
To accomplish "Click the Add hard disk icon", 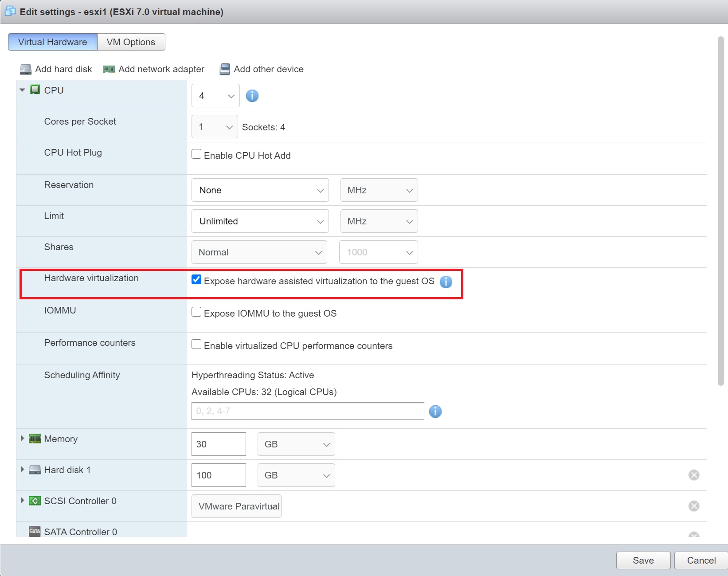I will click(26, 69).
